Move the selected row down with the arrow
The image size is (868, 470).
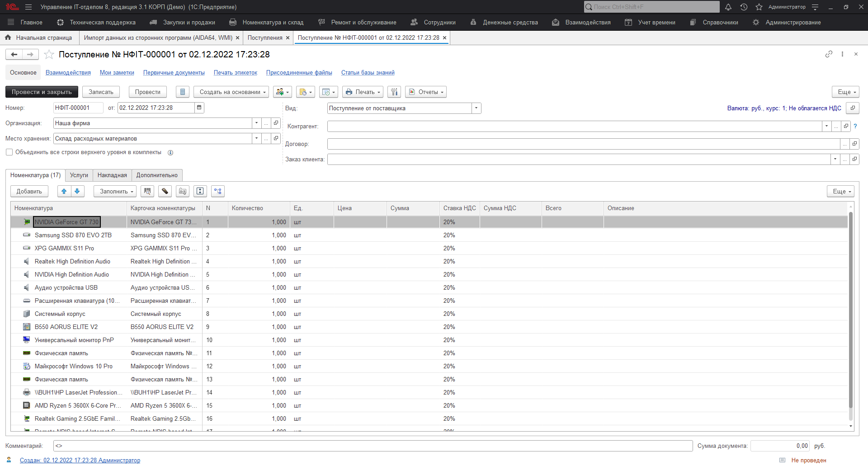[77, 191]
